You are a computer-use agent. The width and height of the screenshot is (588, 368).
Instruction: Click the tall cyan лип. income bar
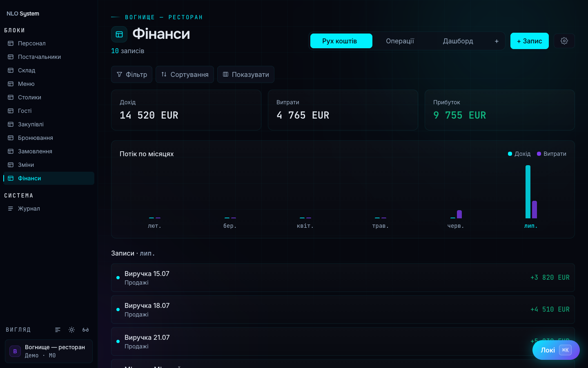[x=528, y=192]
